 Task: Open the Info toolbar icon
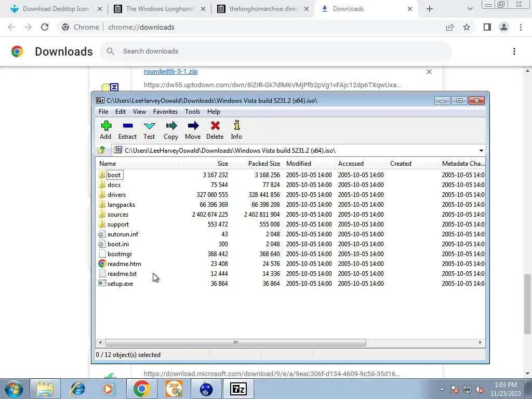point(237,125)
